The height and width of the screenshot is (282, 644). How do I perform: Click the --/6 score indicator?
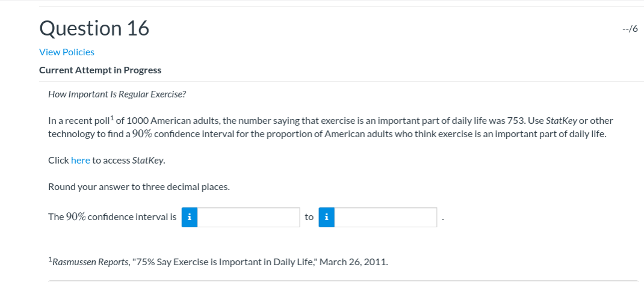(x=630, y=29)
